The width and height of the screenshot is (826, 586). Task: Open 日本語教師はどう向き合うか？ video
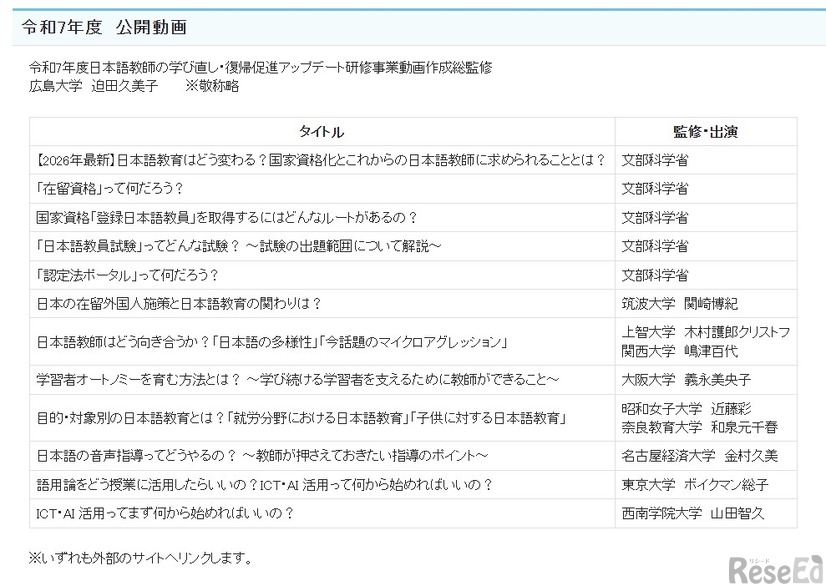point(272,342)
